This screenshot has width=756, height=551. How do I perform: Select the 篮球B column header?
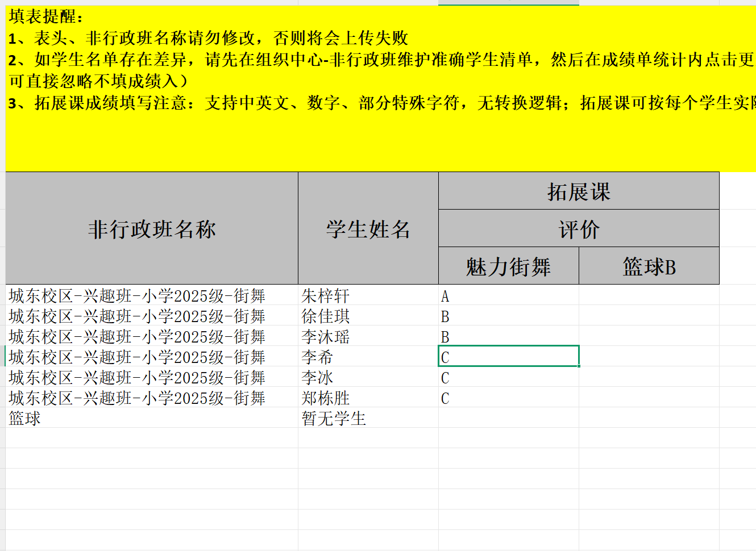pyautogui.click(x=649, y=266)
